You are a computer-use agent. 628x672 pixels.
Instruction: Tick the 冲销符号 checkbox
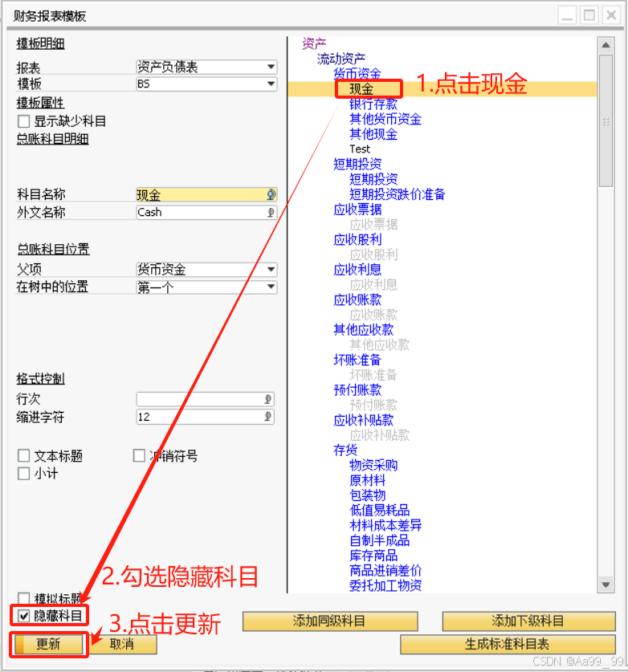click(x=139, y=455)
